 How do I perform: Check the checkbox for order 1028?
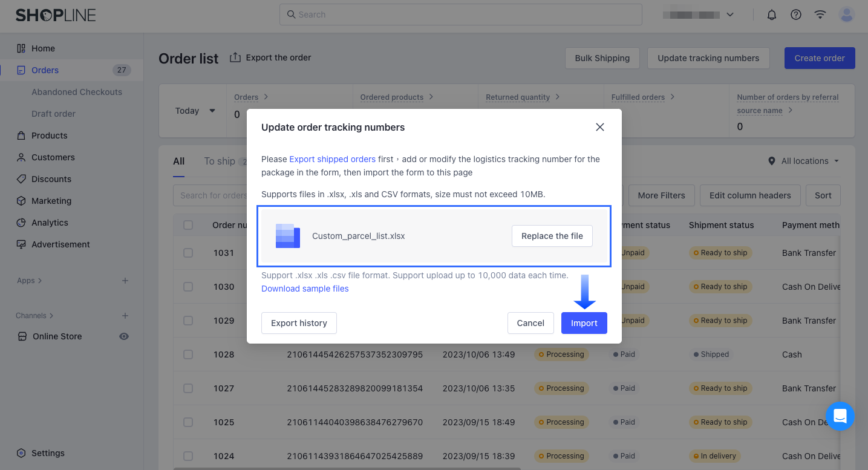coord(188,354)
